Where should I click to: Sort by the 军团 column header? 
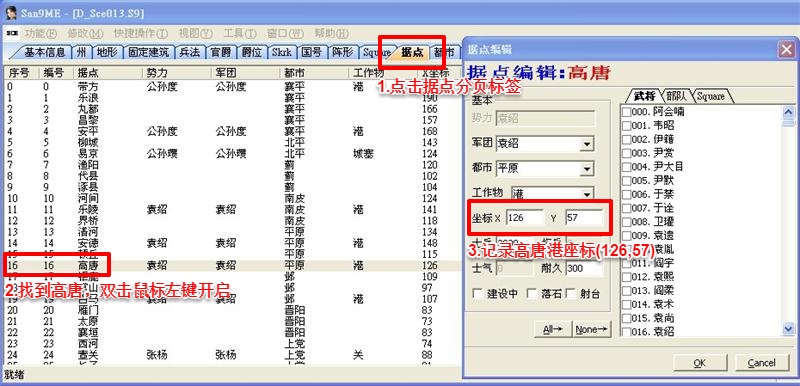(245, 73)
